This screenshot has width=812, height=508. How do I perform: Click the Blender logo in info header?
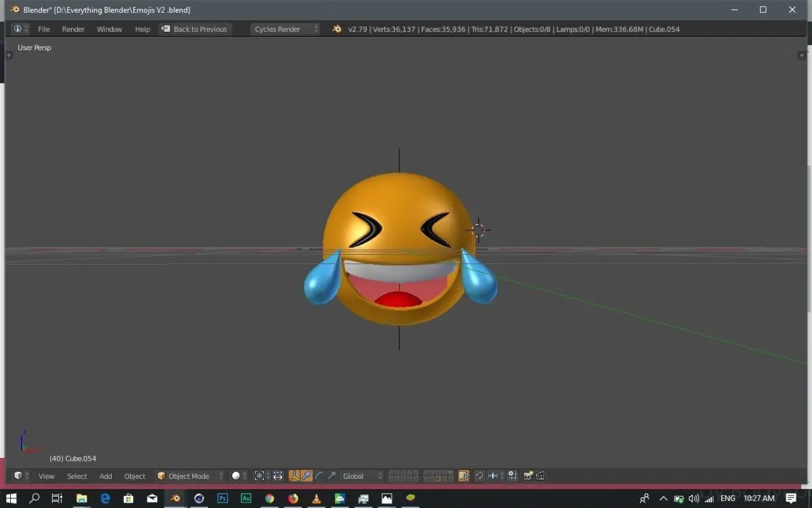(337, 29)
